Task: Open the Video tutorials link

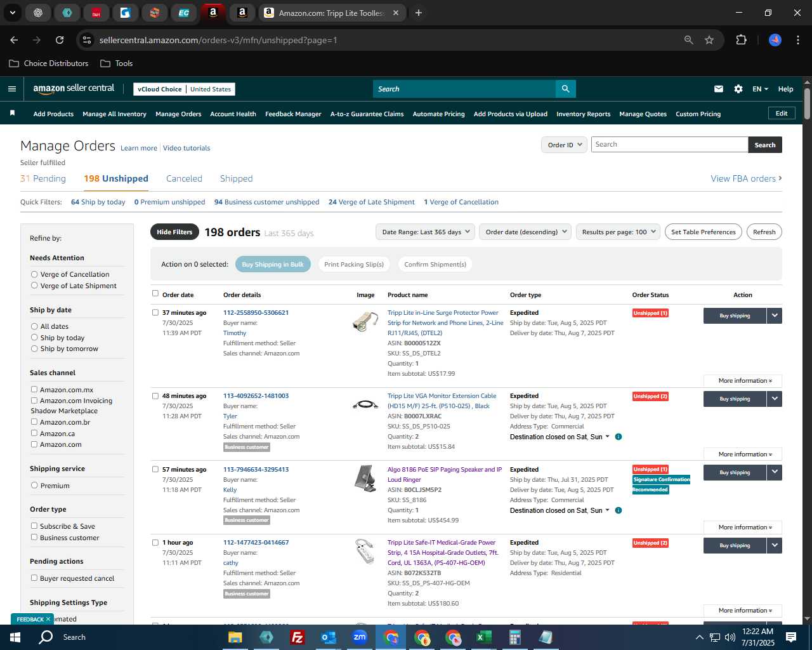Action: [187, 148]
